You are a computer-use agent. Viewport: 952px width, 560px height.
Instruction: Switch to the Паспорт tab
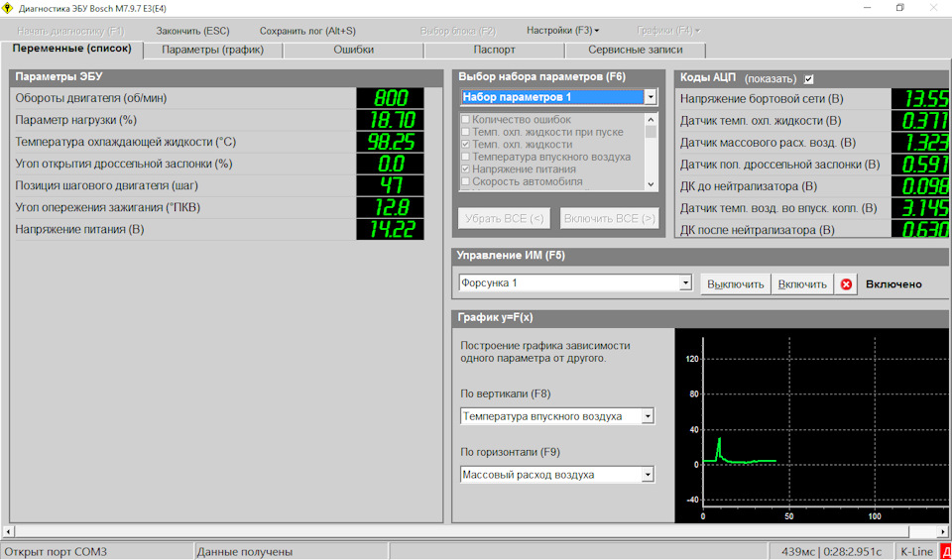494,51
